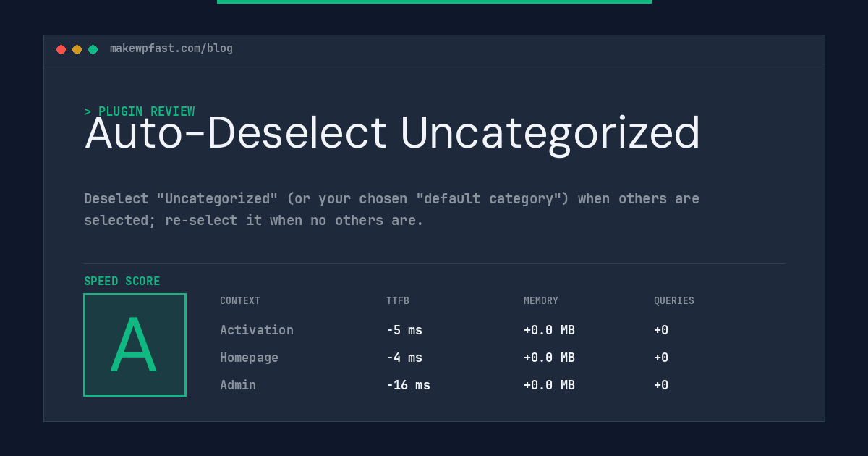Screen dimensions: 868x456
Task: Click the MEMORY column header
Action: (x=541, y=301)
